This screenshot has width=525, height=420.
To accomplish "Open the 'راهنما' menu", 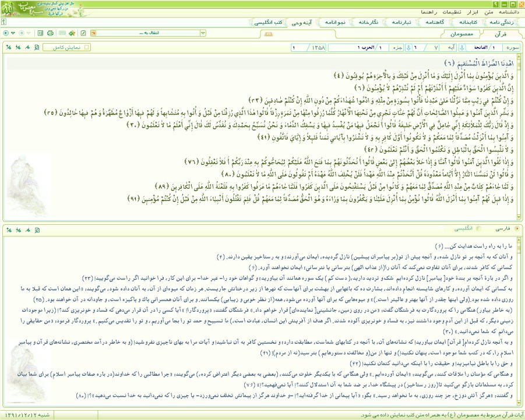I will pyautogui.click(x=429, y=12).
